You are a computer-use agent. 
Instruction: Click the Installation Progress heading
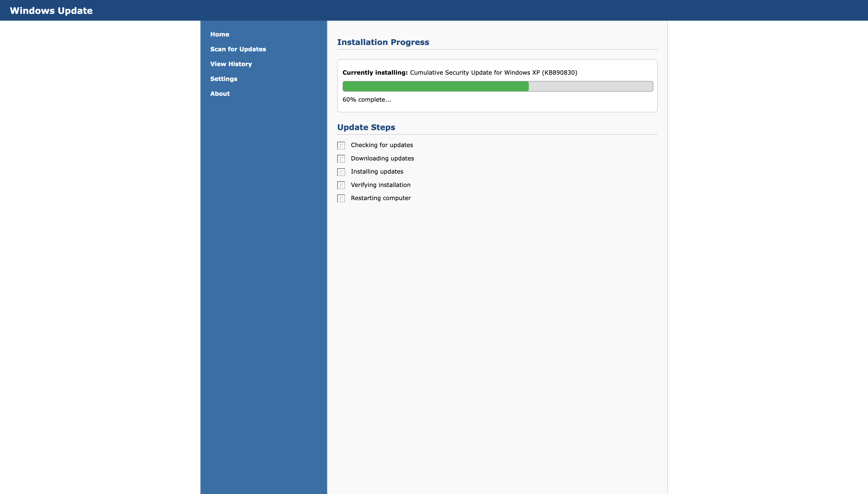[383, 42]
